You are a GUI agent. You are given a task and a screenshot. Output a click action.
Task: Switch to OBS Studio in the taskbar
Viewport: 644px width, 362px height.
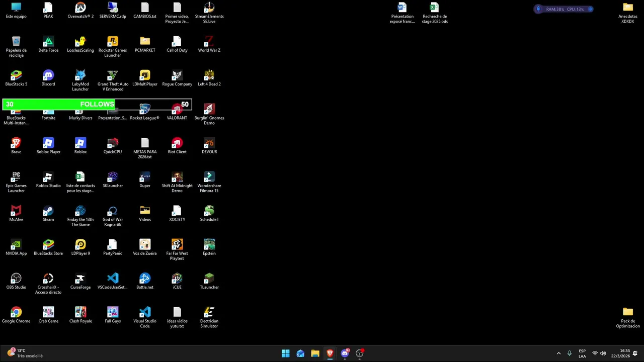pos(360,353)
